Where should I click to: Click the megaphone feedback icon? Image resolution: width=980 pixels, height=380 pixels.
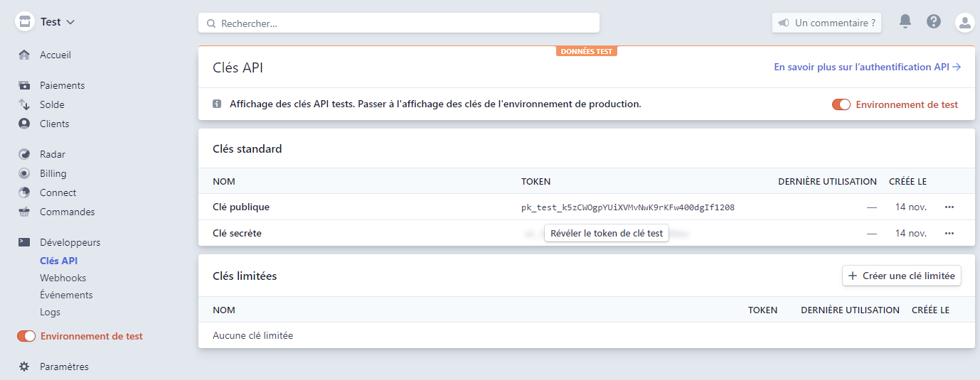tap(784, 23)
